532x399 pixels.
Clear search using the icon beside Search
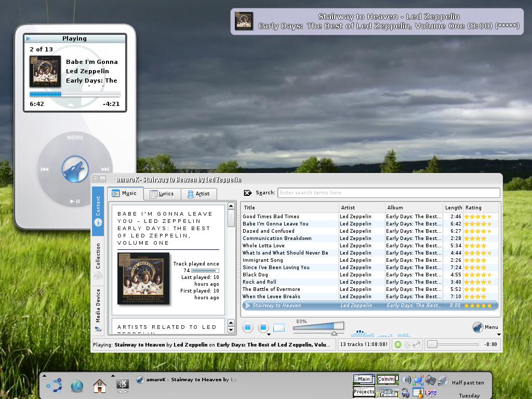pyautogui.click(x=248, y=193)
